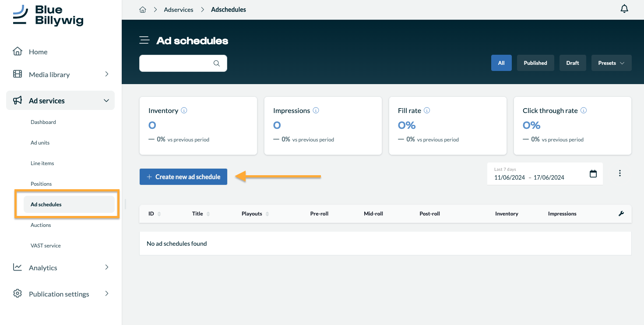Go to VAST service page
Screen dimensions: 644x325
[46, 246]
